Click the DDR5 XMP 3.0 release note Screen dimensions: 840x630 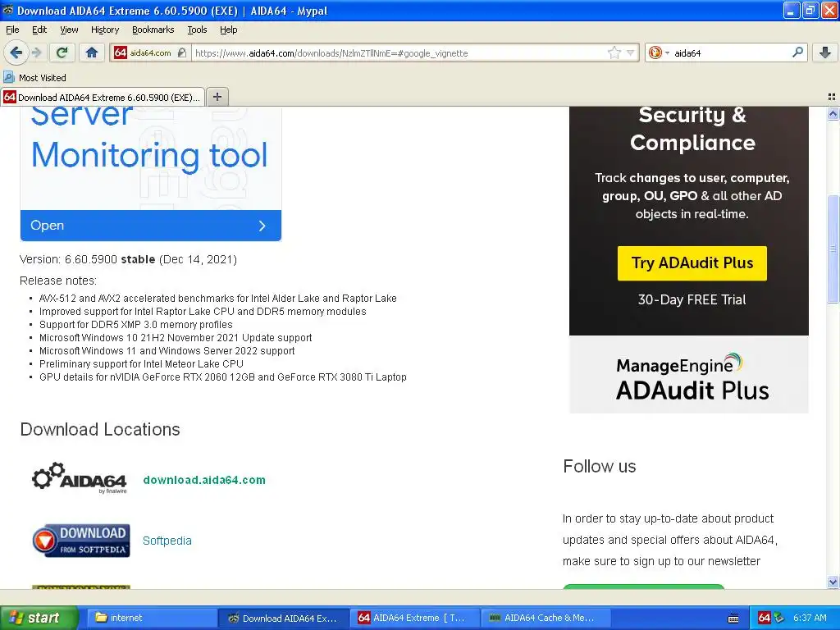(x=135, y=325)
